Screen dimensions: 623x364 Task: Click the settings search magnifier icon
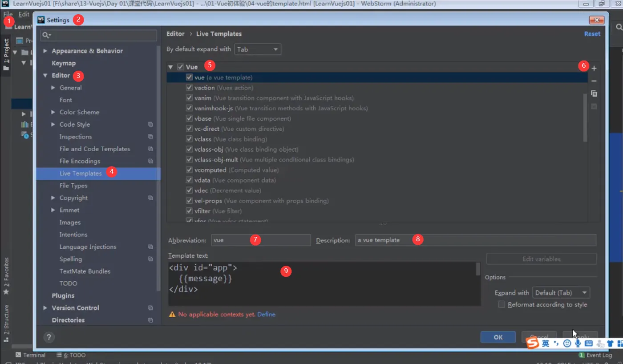[x=46, y=35]
